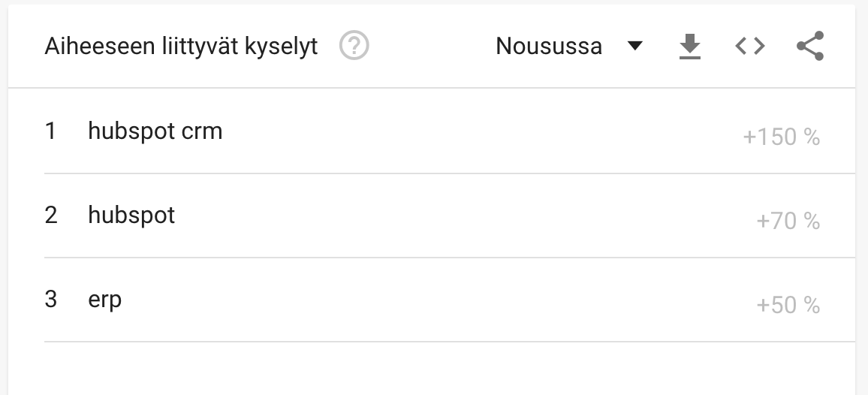Screen dimensions: 868x395
Task: Open the hubspot query result
Action: 131,216
